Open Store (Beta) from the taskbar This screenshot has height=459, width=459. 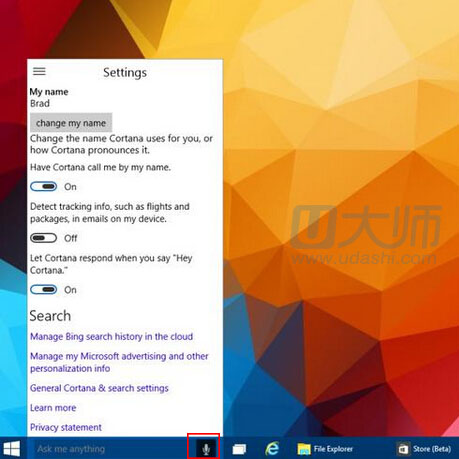[x=425, y=449]
